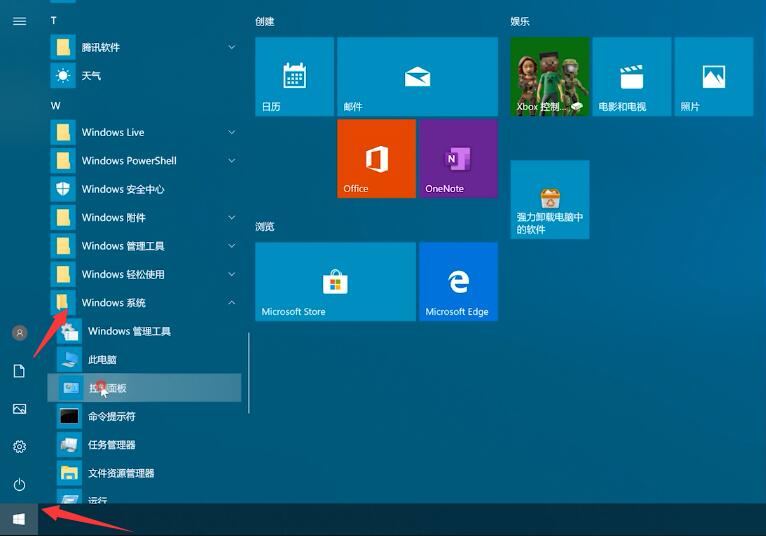Viewport: 766px width, 536px height.
Task: Launch the Microsoft Edge tile
Action: 459,282
